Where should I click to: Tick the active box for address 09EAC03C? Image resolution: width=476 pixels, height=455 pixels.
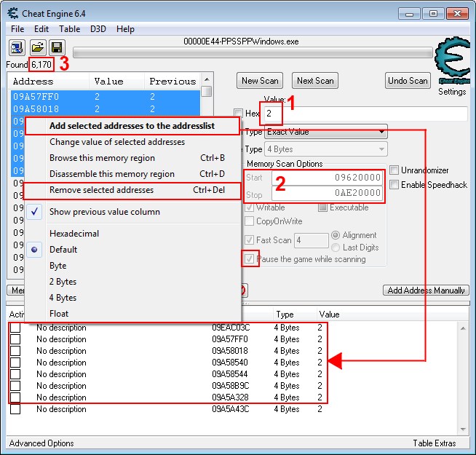[x=15, y=328]
